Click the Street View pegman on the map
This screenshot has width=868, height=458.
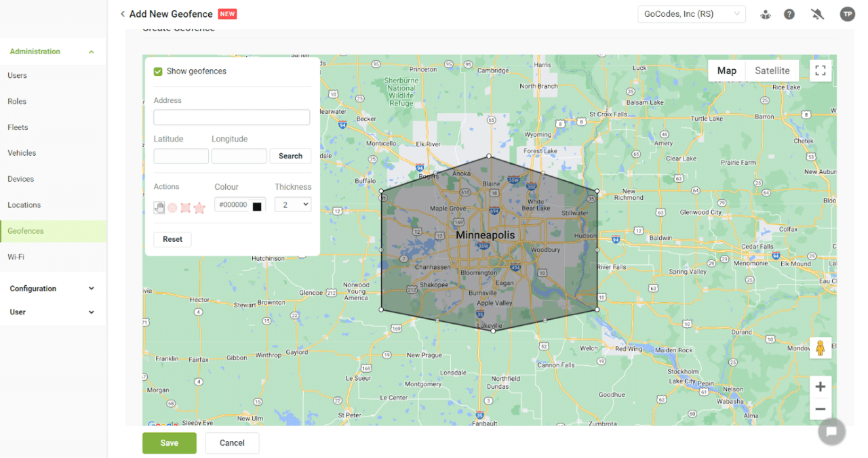point(820,348)
